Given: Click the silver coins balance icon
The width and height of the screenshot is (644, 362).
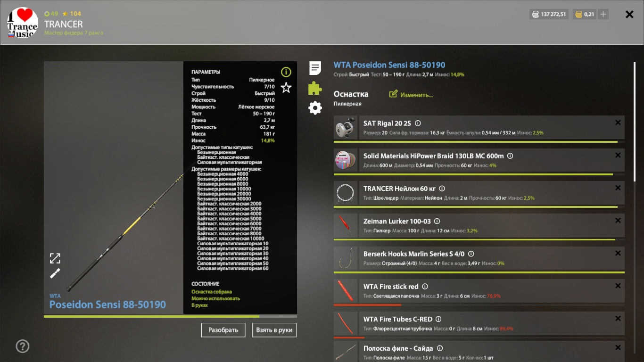Looking at the screenshot, I should tap(535, 14).
